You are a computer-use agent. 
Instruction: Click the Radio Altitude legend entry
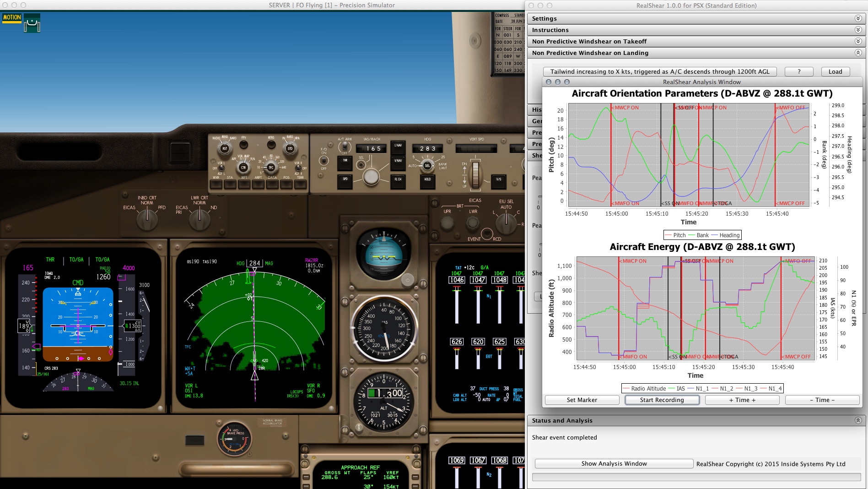tap(644, 388)
